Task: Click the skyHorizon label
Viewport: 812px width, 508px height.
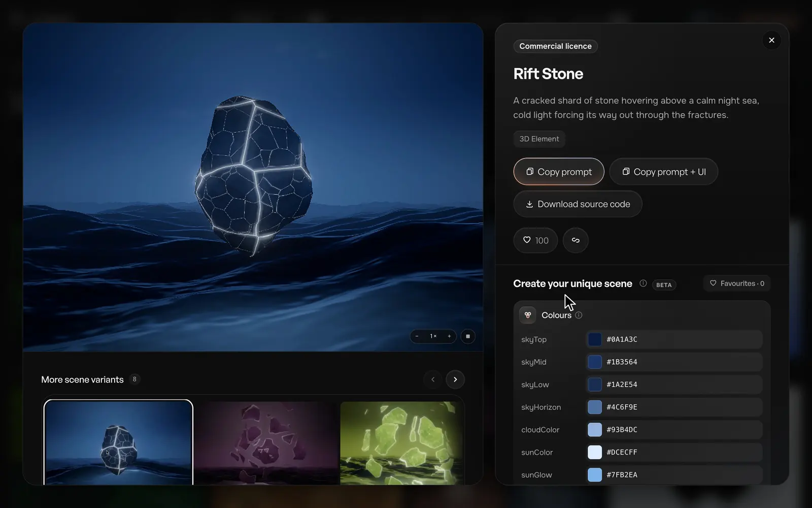Action: [541, 407]
